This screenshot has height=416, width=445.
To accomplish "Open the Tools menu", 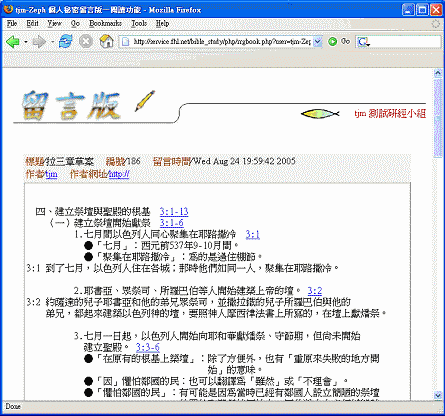I will click(x=139, y=23).
